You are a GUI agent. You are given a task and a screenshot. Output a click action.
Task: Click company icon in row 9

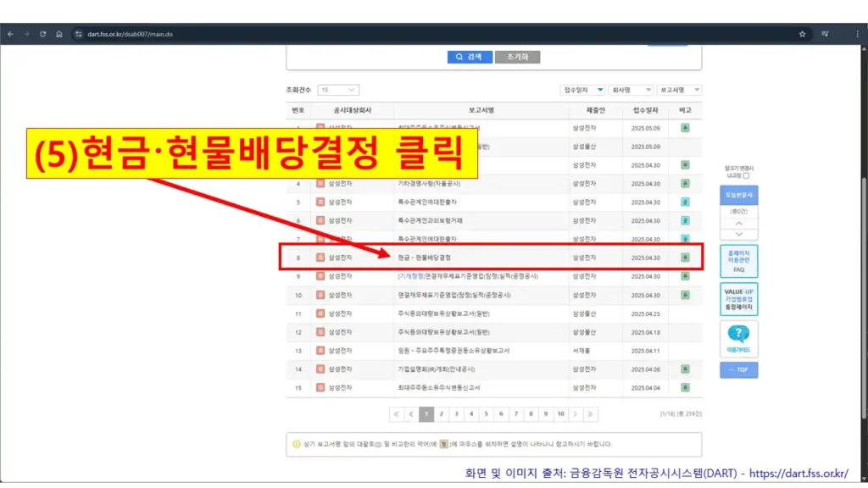(320, 276)
